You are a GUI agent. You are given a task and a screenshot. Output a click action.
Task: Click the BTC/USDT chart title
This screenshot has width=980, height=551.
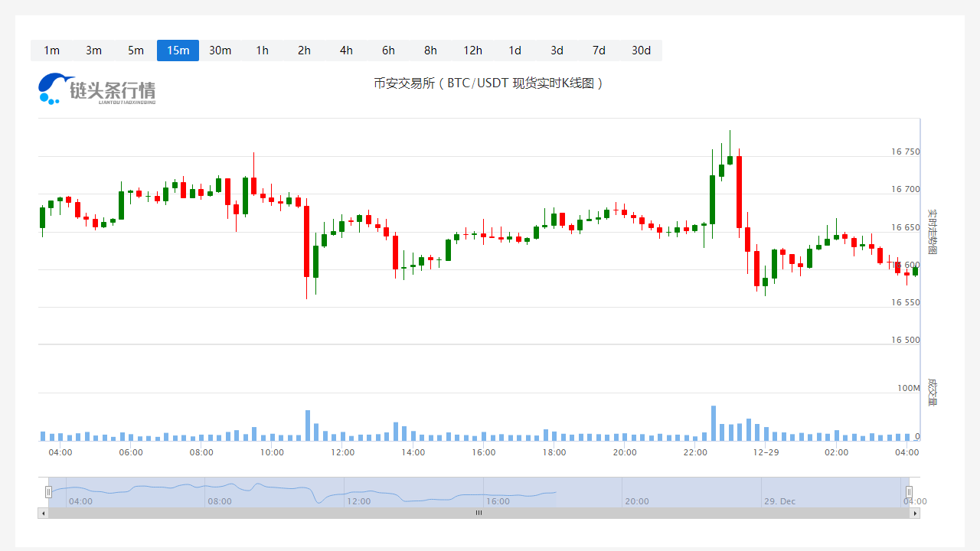coord(488,83)
